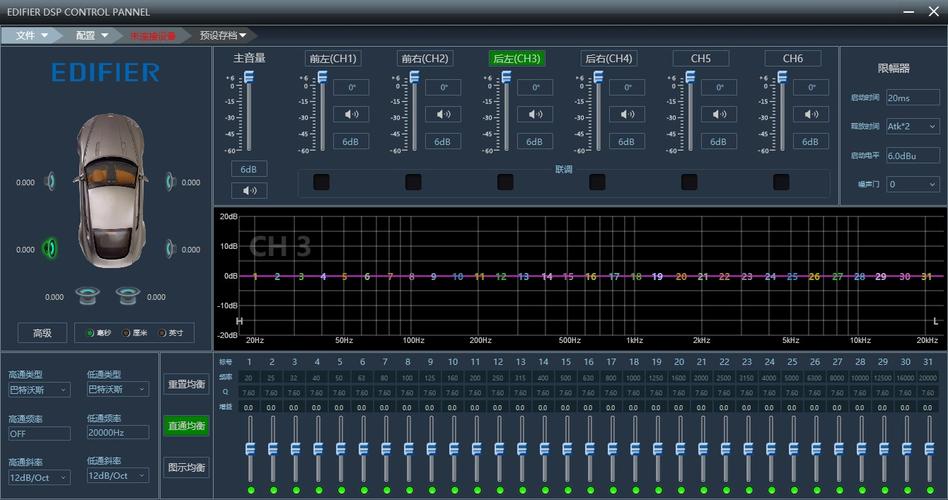
Task: Toggle the green indicator under EQ band 31
Action: [929, 490]
